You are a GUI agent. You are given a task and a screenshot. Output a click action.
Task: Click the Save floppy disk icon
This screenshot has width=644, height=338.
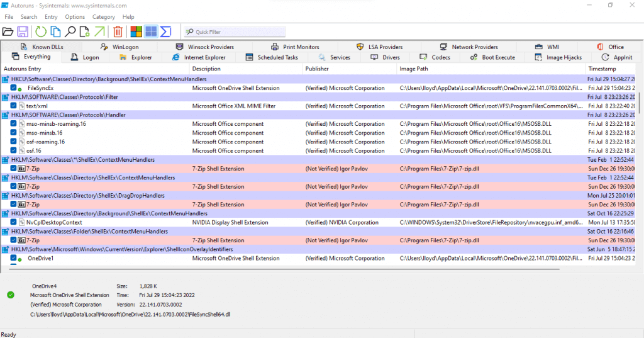[23, 31]
